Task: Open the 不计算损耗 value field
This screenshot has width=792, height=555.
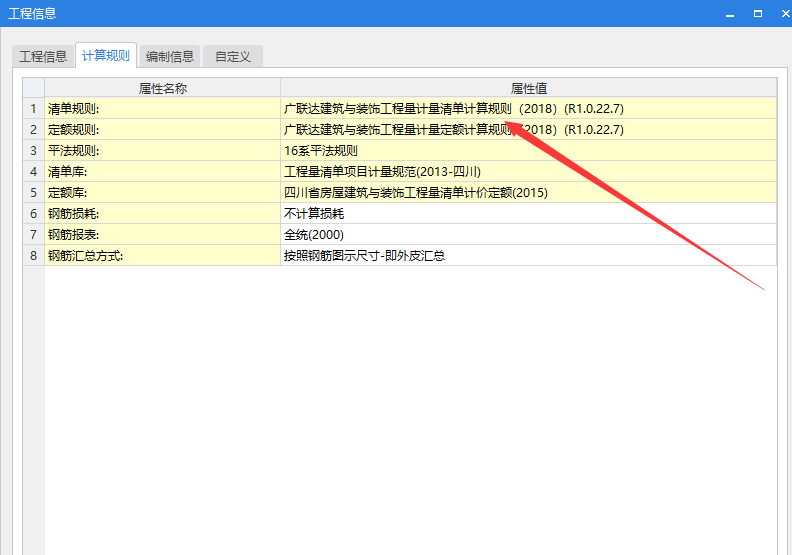Action: coord(528,214)
